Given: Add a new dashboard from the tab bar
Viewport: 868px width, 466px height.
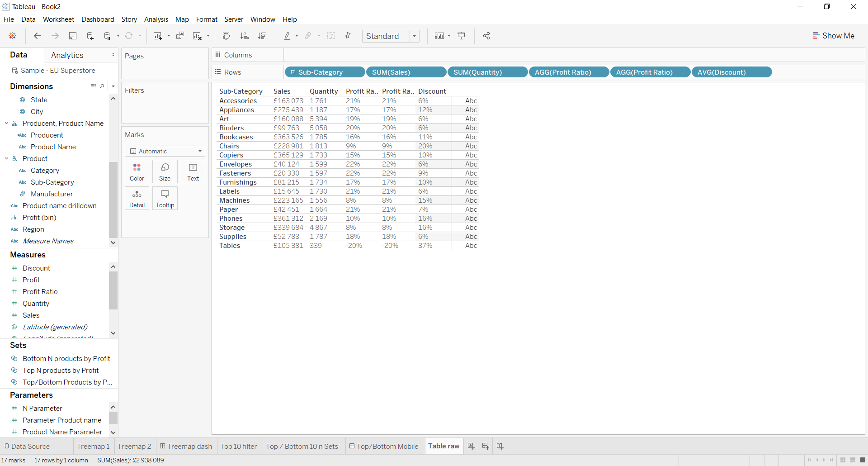Looking at the screenshot, I should 485,447.
